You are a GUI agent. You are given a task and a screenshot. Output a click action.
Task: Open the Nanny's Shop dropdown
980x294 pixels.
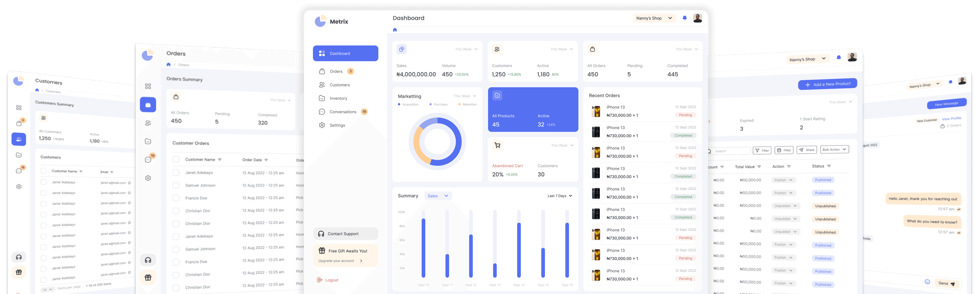(654, 18)
